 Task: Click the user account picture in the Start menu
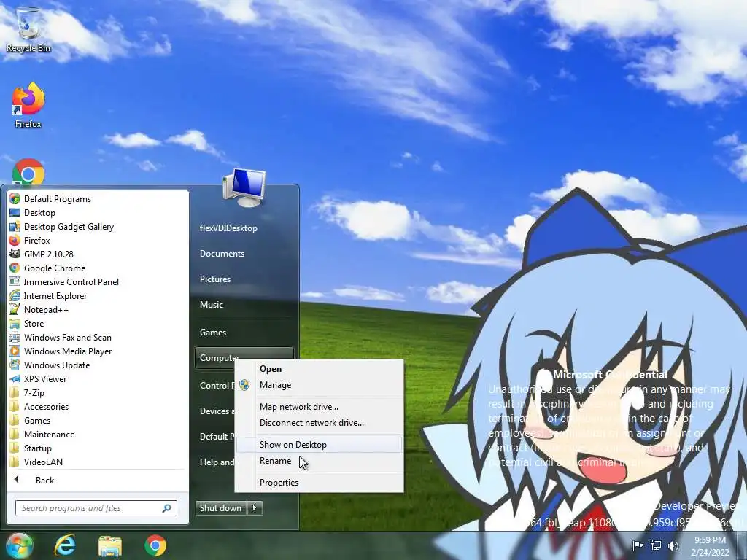click(x=244, y=187)
